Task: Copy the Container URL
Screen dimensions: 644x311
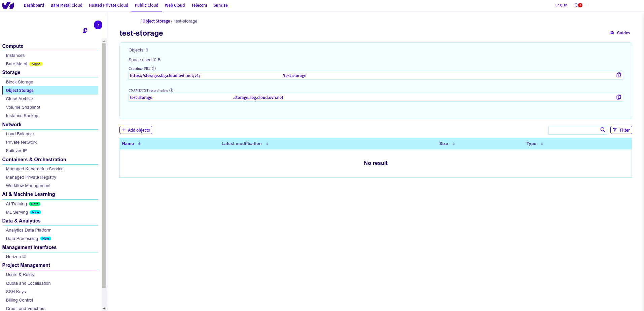Action: coord(618,75)
